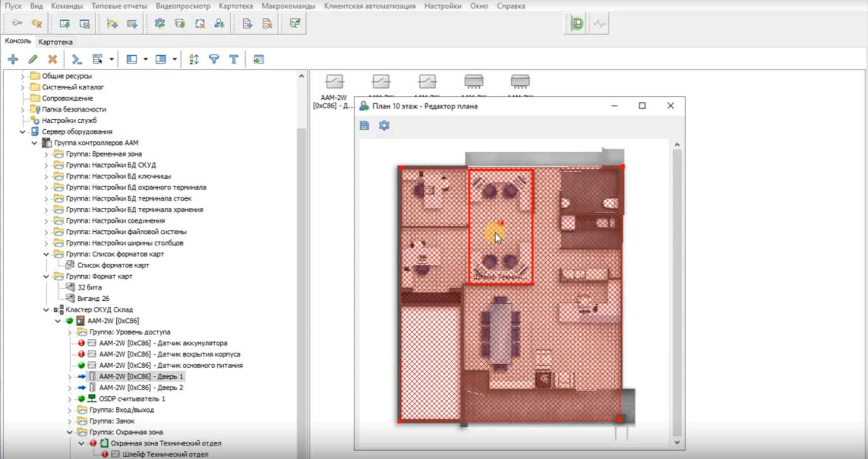Image resolution: width=868 pixels, height=459 pixels.
Task: Click the command prompt console icon
Action: tap(77, 59)
